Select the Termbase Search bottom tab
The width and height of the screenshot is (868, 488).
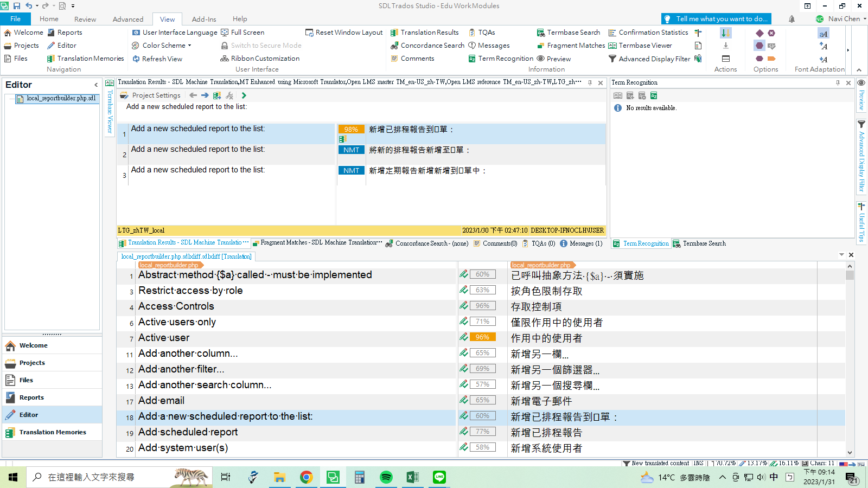pyautogui.click(x=700, y=243)
